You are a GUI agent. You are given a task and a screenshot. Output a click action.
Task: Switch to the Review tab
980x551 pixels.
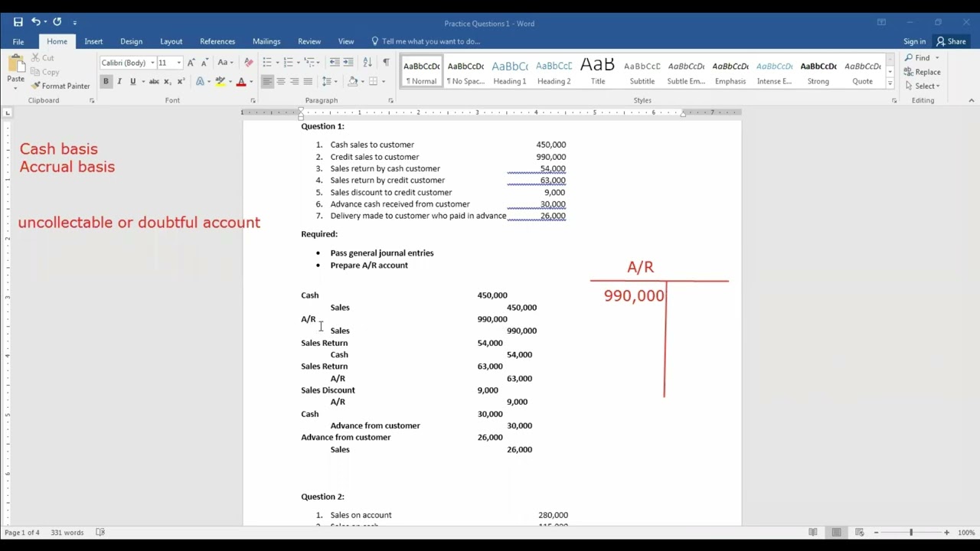tap(309, 41)
